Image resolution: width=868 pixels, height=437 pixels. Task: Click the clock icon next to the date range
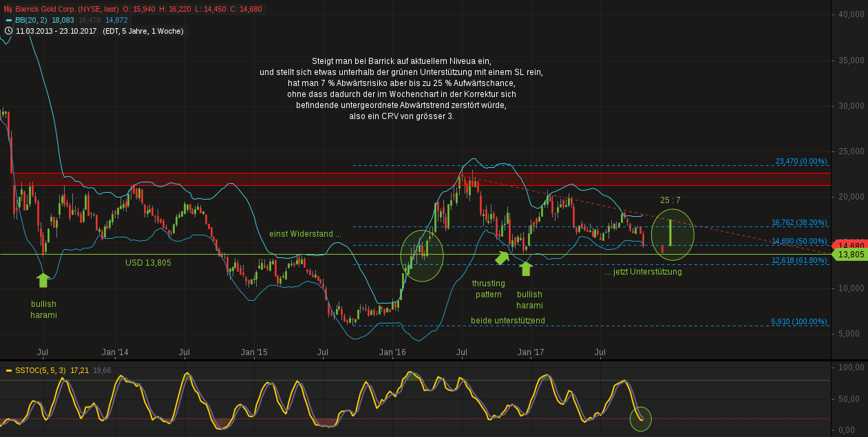8,31
